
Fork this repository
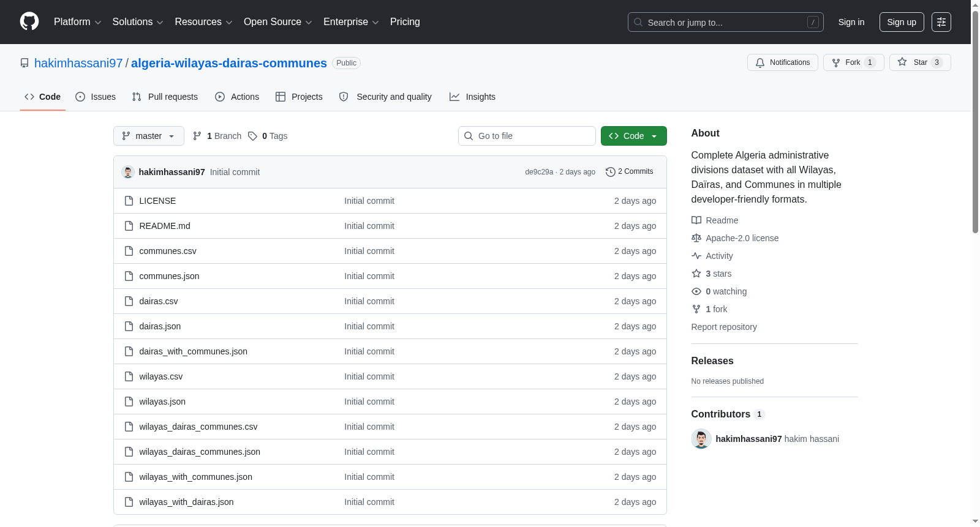click(854, 62)
